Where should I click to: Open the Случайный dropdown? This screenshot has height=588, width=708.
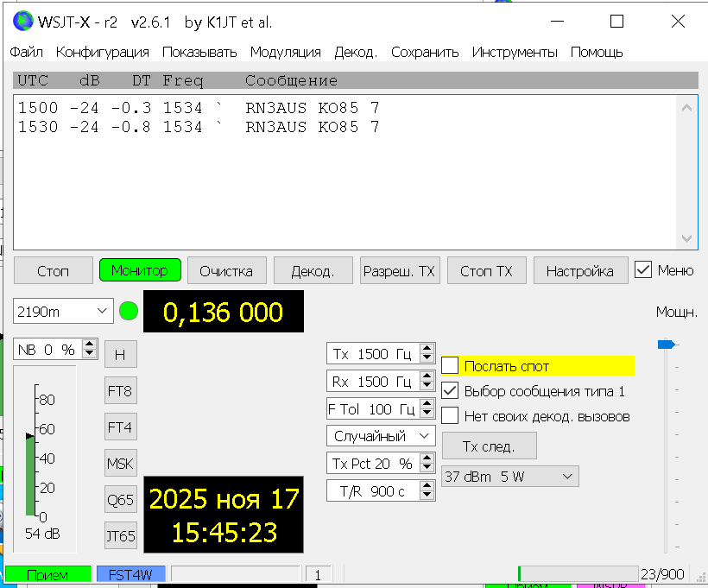pyautogui.click(x=381, y=436)
